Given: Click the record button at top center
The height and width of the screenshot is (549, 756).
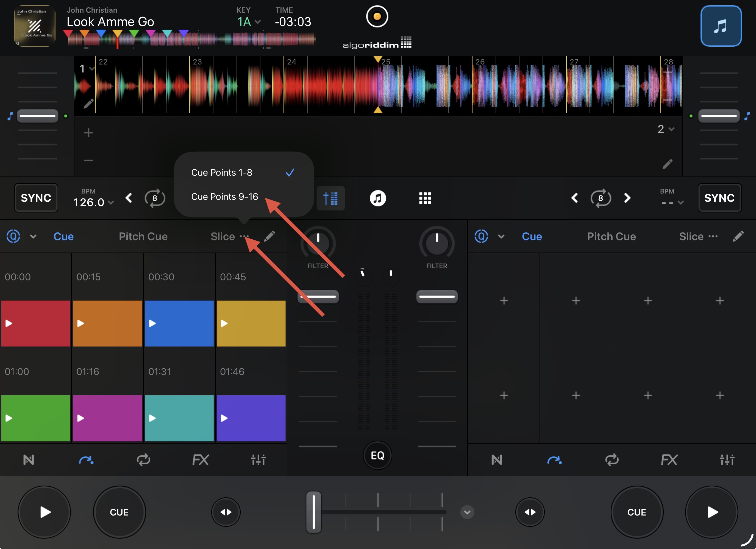Looking at the screenshot, I should [x=377, y=16].
